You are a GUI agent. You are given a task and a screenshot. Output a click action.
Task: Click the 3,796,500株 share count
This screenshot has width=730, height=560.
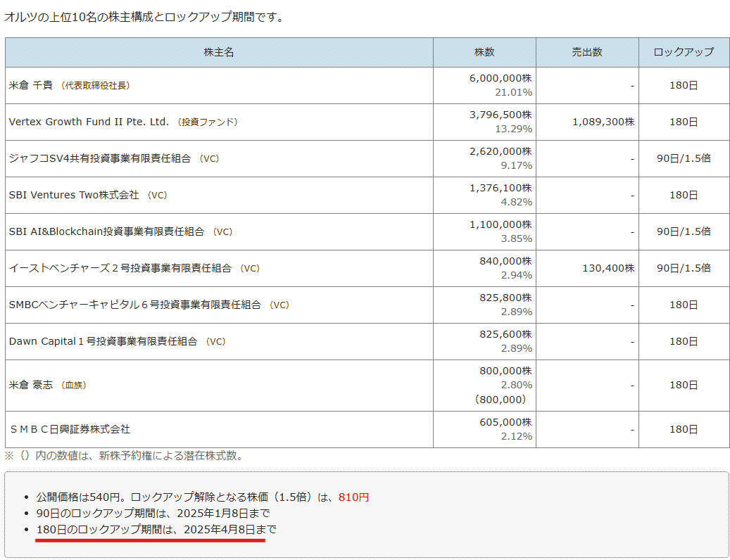pos(501,115)
